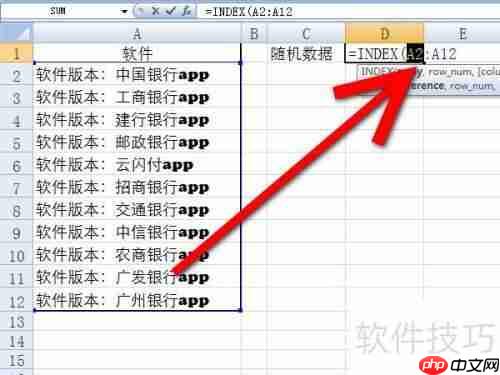The width and height of the screenshot is (500, 375).
Task: Click the select-all corner button
Action: coord(17,33)
